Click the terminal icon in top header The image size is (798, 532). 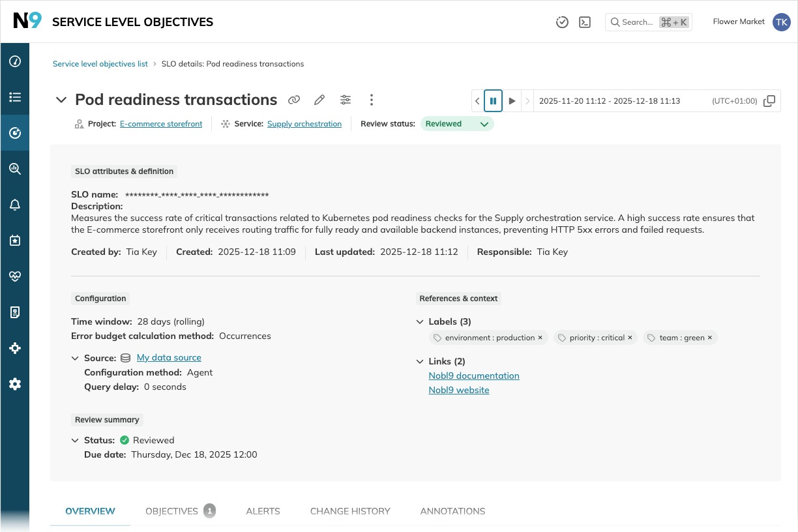(x=585, y=22)
